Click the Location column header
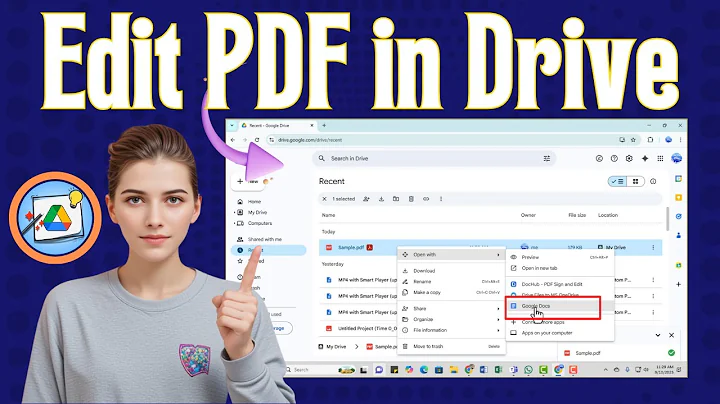The width and height of the screenshot is (720, 404). point(608,215)
